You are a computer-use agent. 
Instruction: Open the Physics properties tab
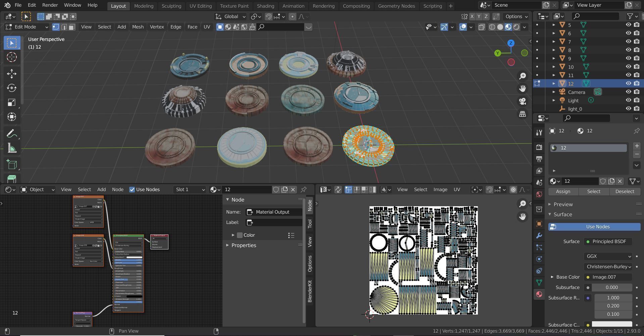tap(539, 259)
